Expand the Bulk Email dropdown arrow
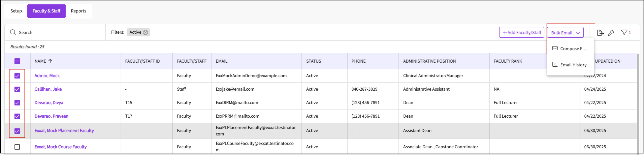644x155 pixels. [x=578, y=33]
